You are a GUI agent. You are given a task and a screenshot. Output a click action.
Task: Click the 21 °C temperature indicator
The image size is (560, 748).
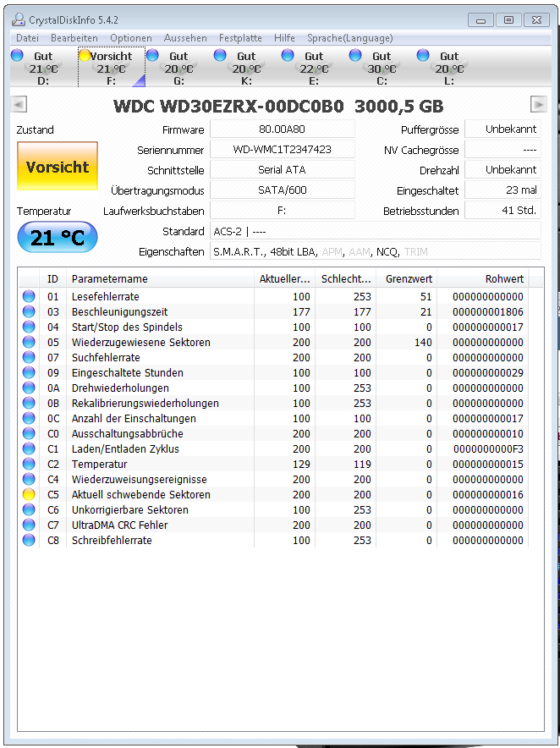click(58, 237)
